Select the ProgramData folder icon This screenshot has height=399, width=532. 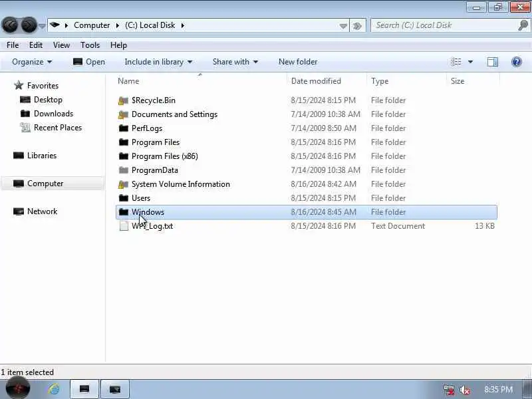click(x=124, y=170)
